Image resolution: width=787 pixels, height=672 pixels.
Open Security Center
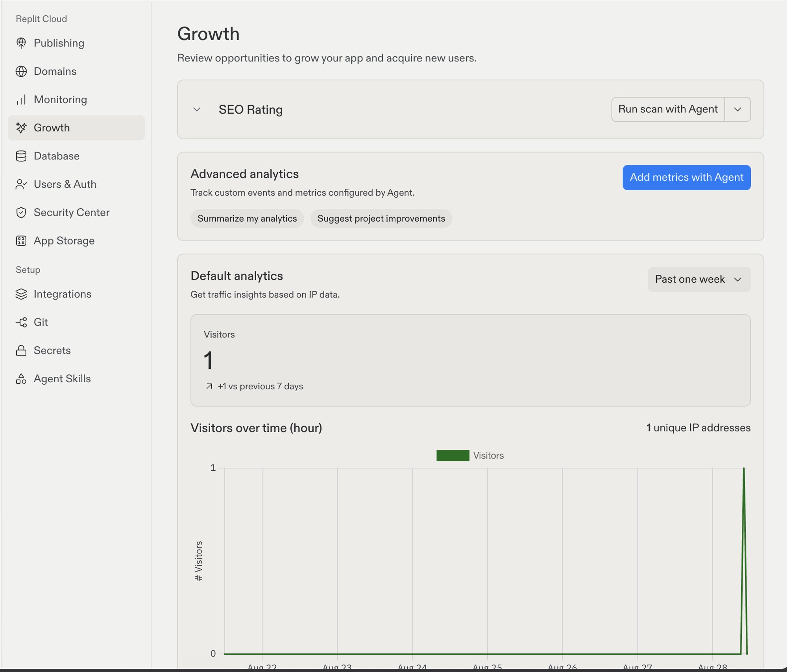point(76,213)
